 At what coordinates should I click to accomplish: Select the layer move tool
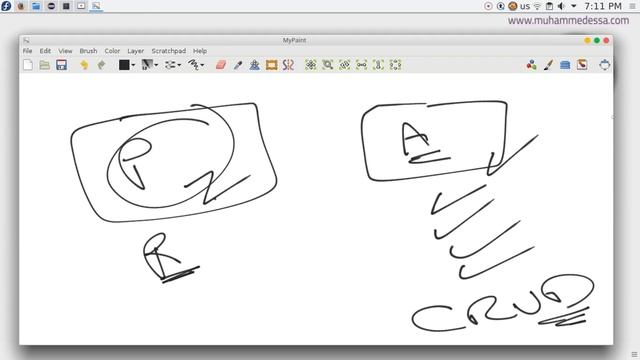[x=255, y=65]
